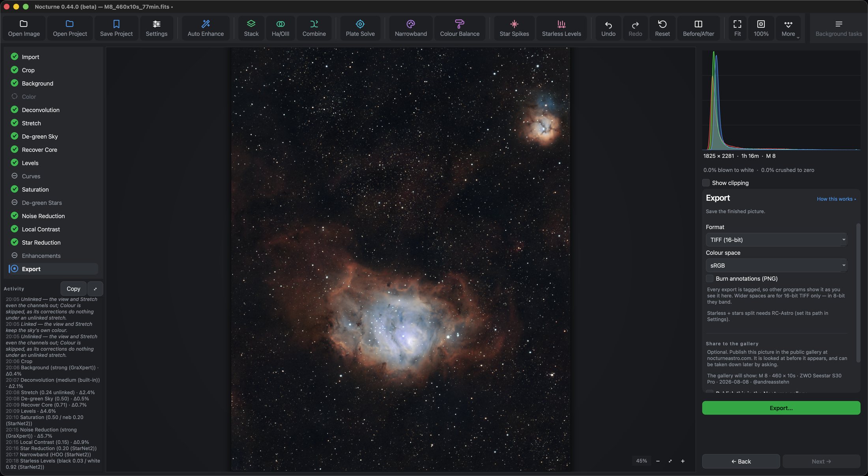
Task: Click the green Export... button
Action: click(x=781, y=408)
